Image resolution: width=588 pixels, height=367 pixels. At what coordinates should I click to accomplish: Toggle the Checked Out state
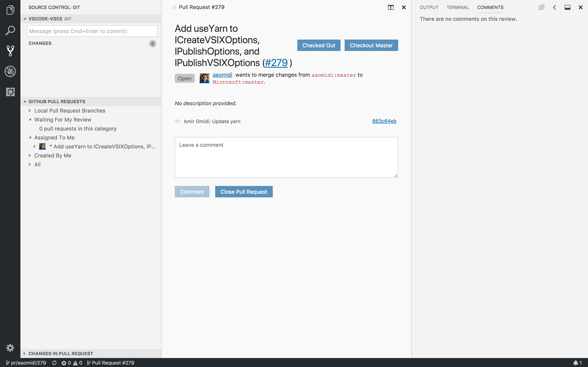pyautogui.click(x=318, y=45)
